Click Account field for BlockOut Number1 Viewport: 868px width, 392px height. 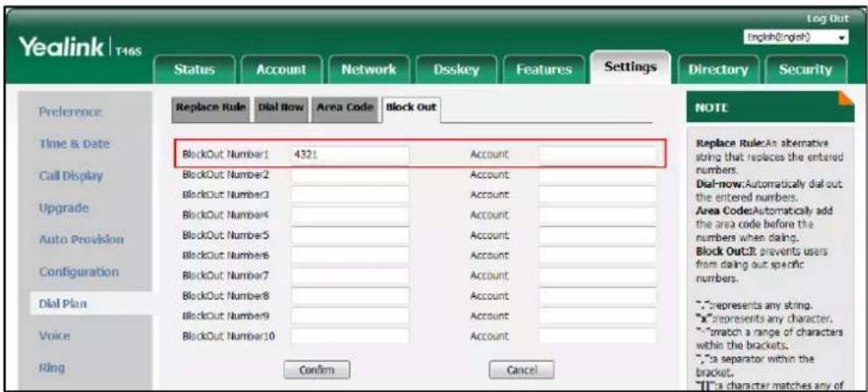(x=597, y=155)
